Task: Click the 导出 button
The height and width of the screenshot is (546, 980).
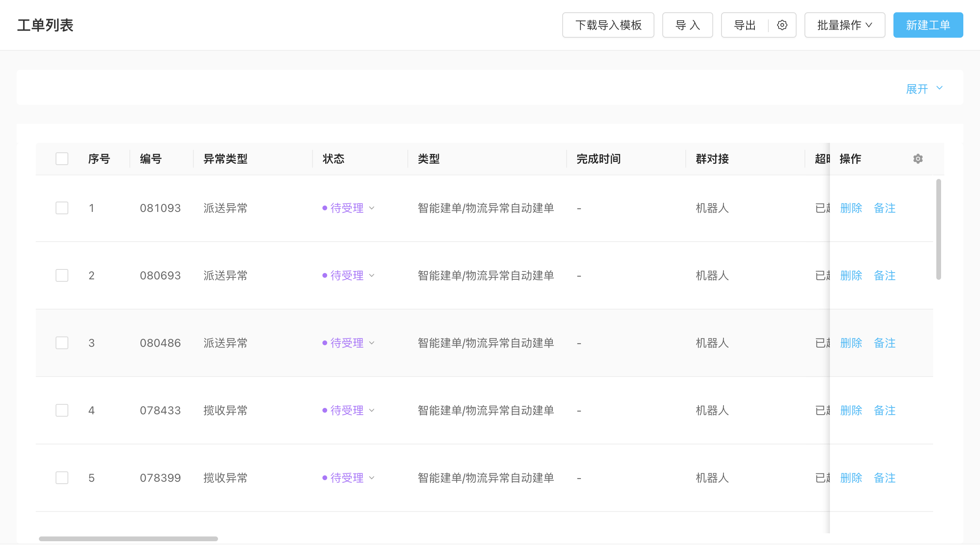Action: (x=745, y=25)
